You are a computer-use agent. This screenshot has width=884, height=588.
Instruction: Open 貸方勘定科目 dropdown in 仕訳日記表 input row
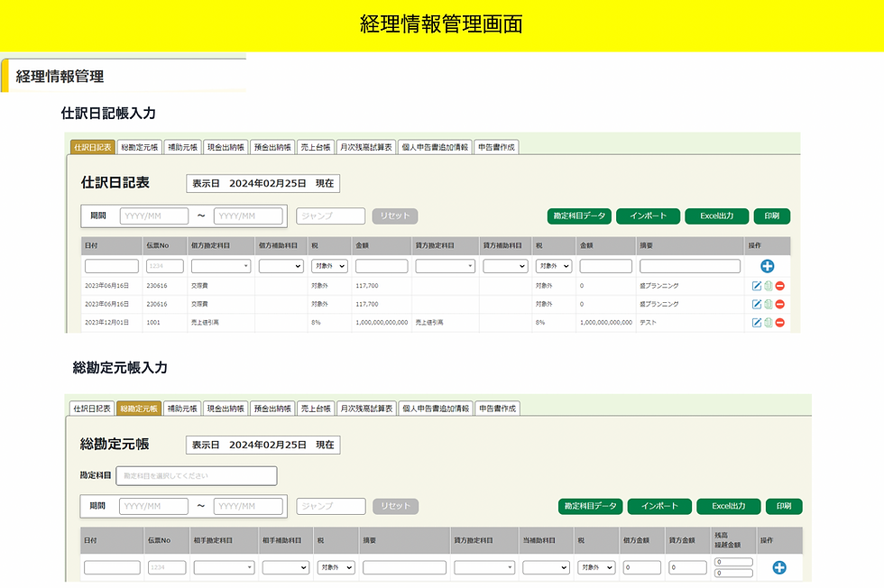[445, 266]
